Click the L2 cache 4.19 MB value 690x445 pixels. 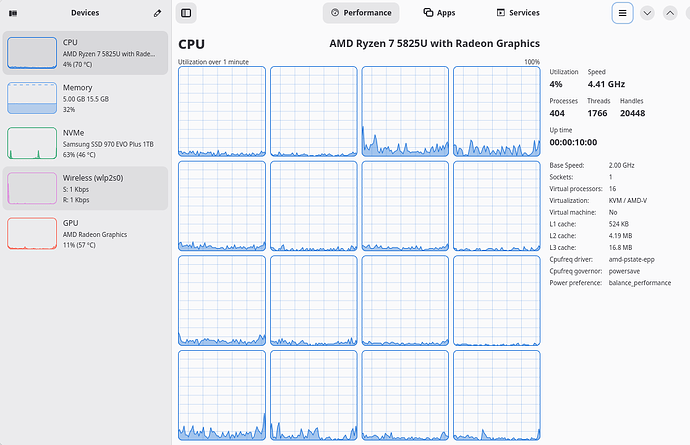coord(620,236)
